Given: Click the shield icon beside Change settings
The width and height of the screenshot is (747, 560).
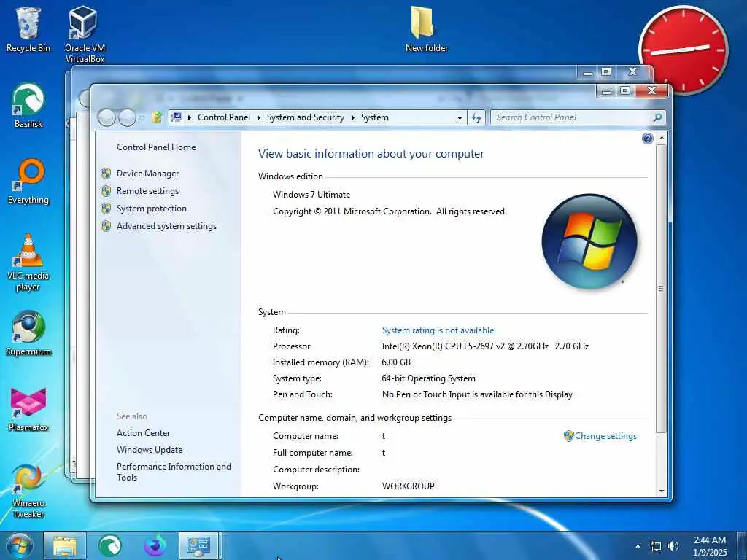Looking at the screenshot, I should 568,436.
